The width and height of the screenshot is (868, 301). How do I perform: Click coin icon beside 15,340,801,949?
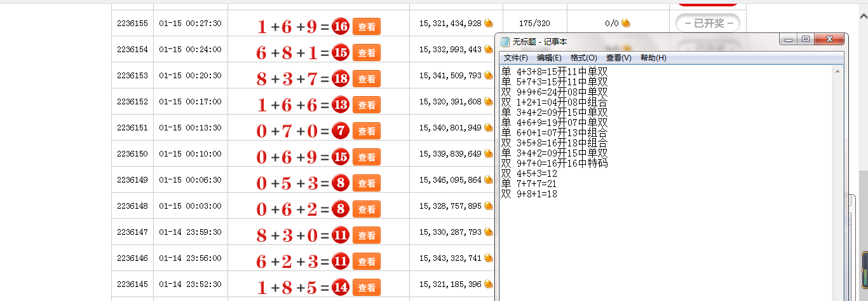(x=489, y=127)
